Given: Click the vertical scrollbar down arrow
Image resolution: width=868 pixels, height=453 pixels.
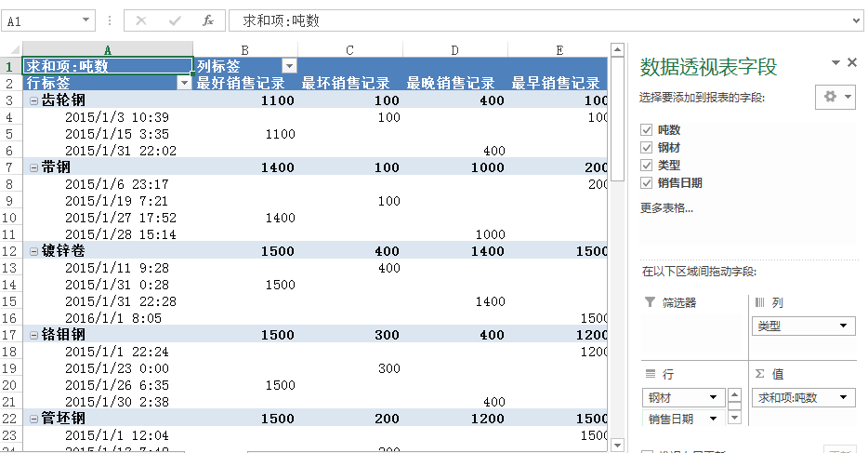Looking at the screenshot, I should [x=618, y=445].
